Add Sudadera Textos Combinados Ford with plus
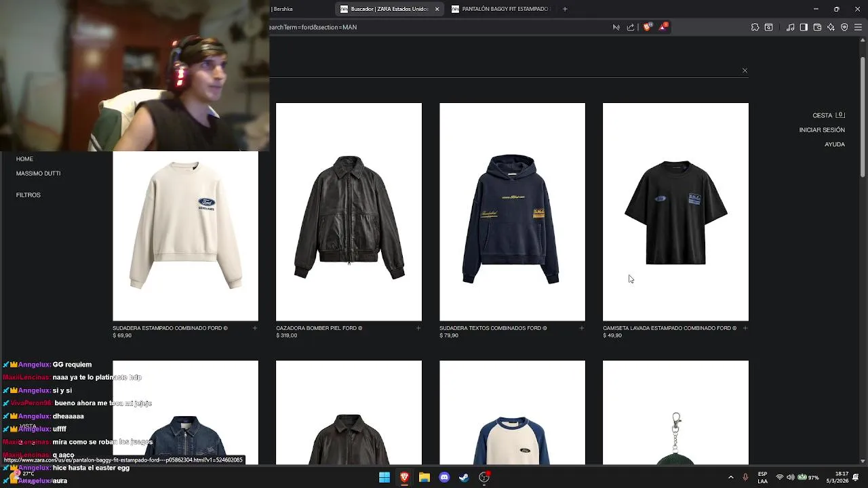Image resolution: width=868 pixels, height=488 pixels. point(582,328)
